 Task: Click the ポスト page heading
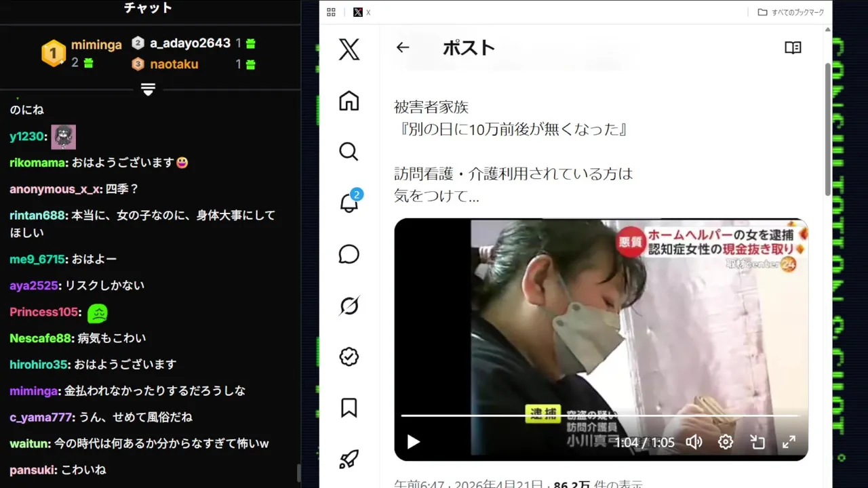pos(469,47)
